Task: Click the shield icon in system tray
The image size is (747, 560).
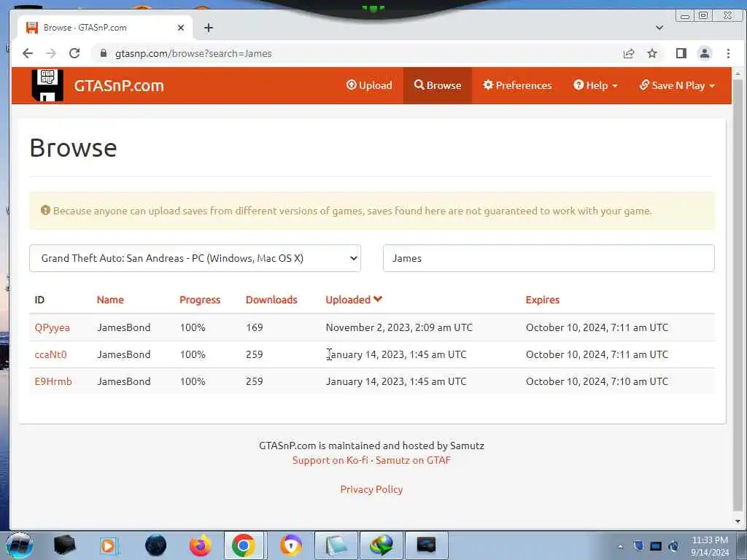Action: (x=638, y=546)
